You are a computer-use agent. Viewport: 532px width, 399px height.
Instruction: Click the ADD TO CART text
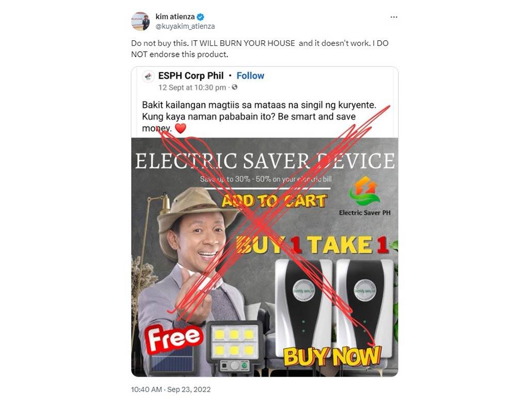coord(274,201)
